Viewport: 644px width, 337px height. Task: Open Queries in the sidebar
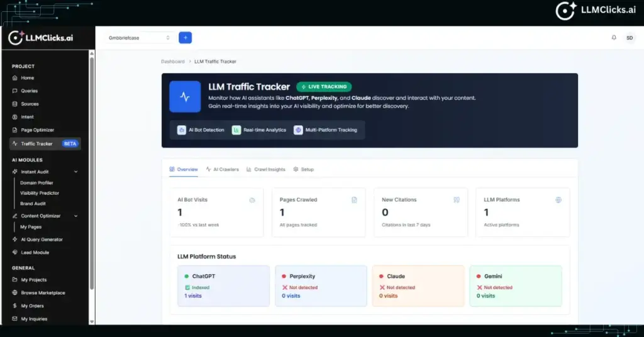point(25,91)
